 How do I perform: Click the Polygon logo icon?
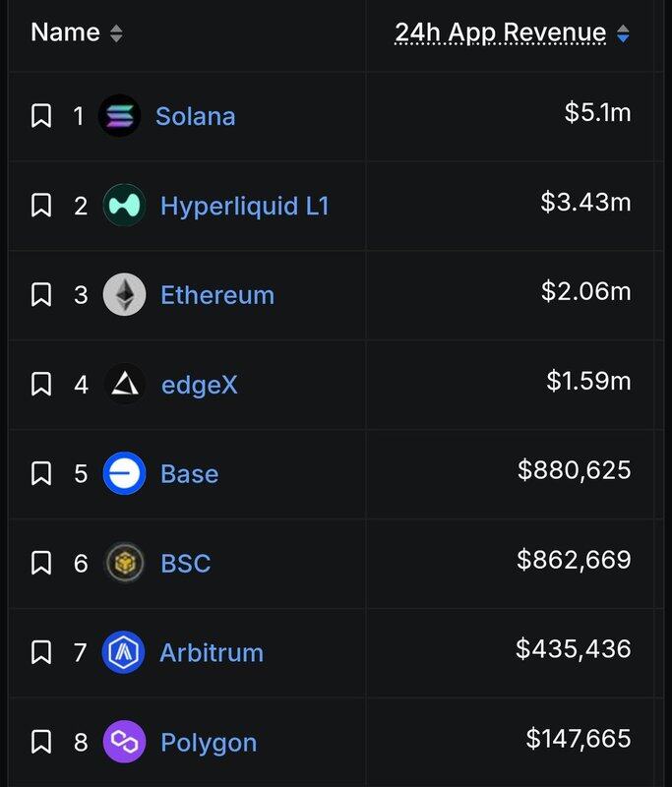click(x=124, y=742)
